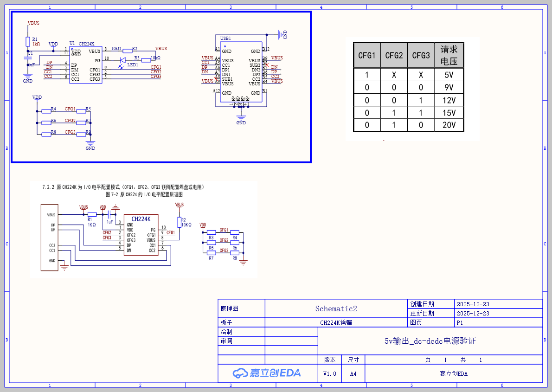This screenshot has height=392, width=552.
Task: Click the 嘉立创EDA text in bottom-right cell
Action: tap(454, 374)
